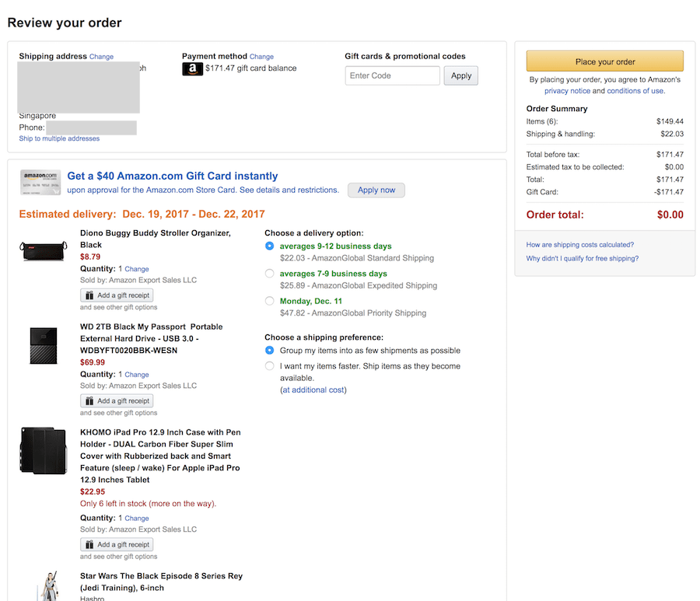
Task: Open Store Card details and restrictions link
Action: (289, 190)
